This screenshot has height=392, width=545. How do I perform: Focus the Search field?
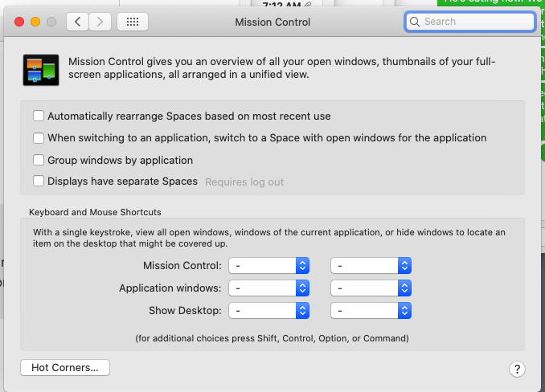tap(470, 22)
